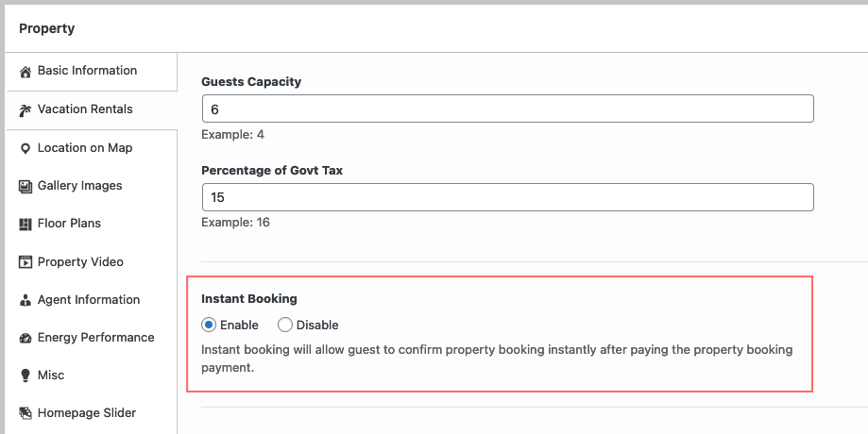Click the Agent Information person icon
This screenshot has height=434, width=868.
coord(25,300)
